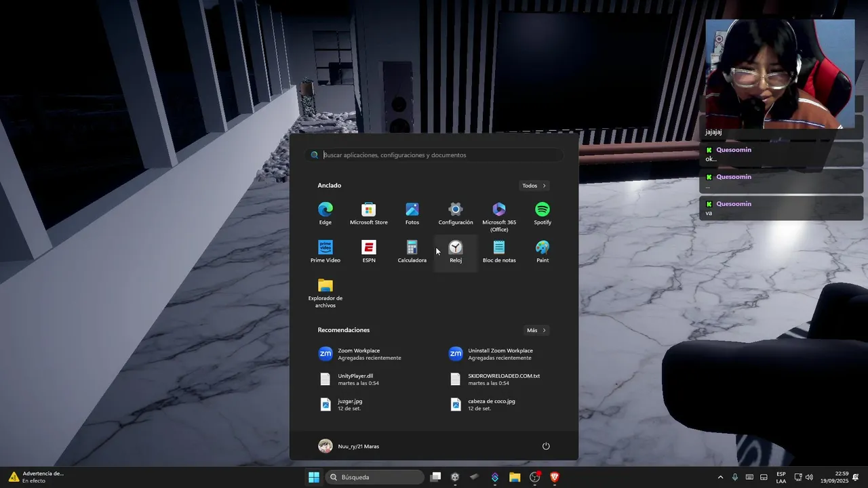The width and height of the screenshot is (868, 488).
Task: Launch Microsoft 365 (Office)
Action: [499, 216]
